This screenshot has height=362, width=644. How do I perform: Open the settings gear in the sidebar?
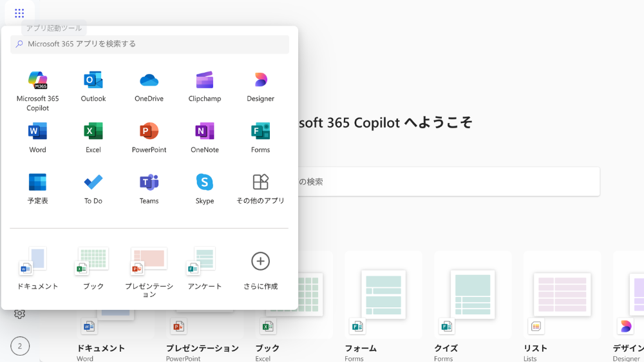coord(19,314)
